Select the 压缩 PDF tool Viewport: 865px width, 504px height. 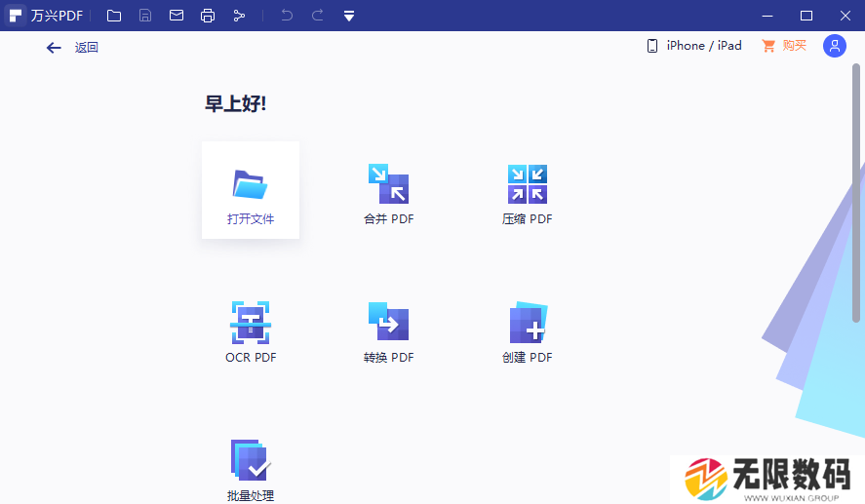coord(528,195)
